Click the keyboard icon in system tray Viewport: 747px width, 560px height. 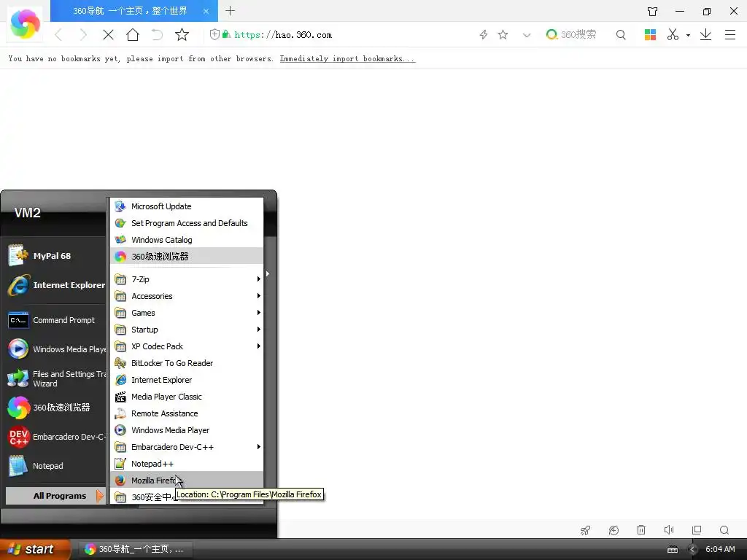[673, 550]
